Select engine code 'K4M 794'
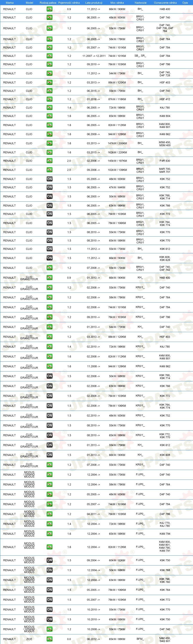 165,534
